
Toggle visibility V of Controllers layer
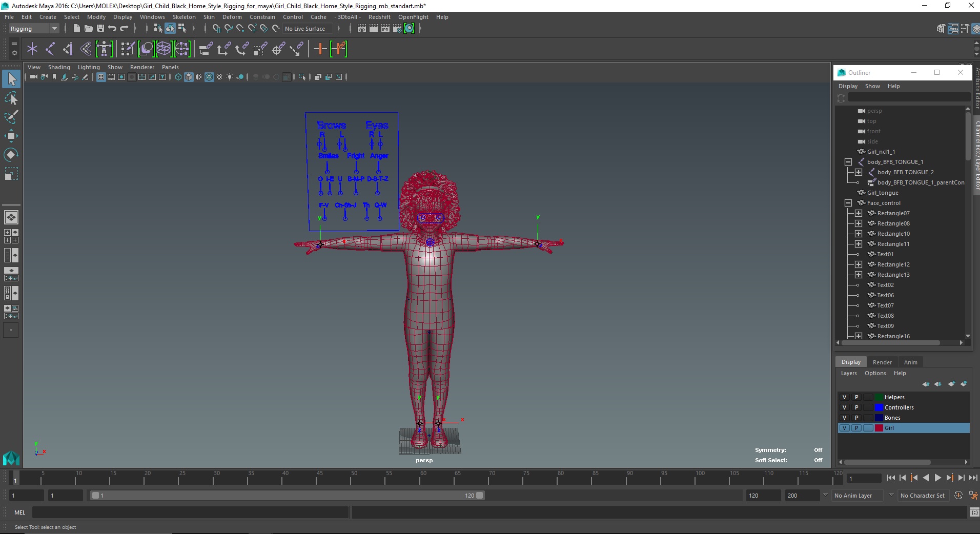click(845, 407)
